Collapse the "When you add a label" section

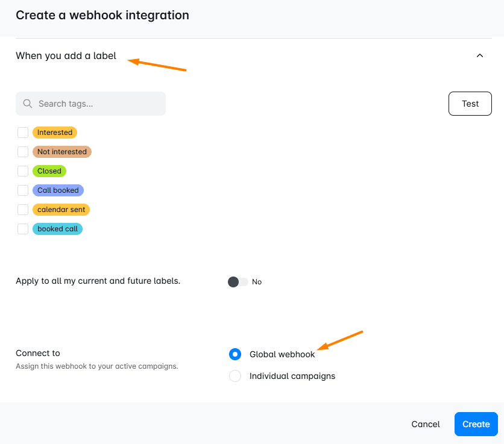tap(479, 55)
